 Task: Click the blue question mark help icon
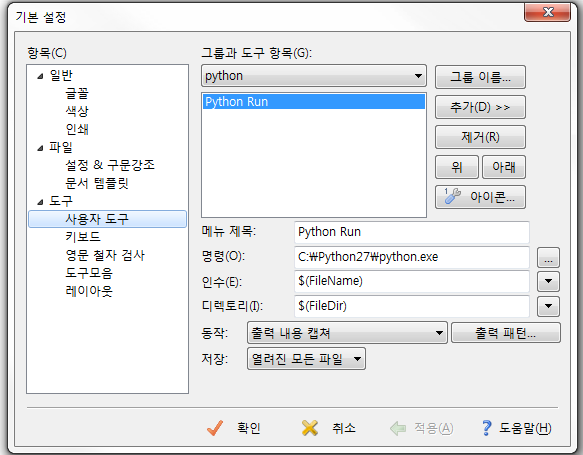486,428
